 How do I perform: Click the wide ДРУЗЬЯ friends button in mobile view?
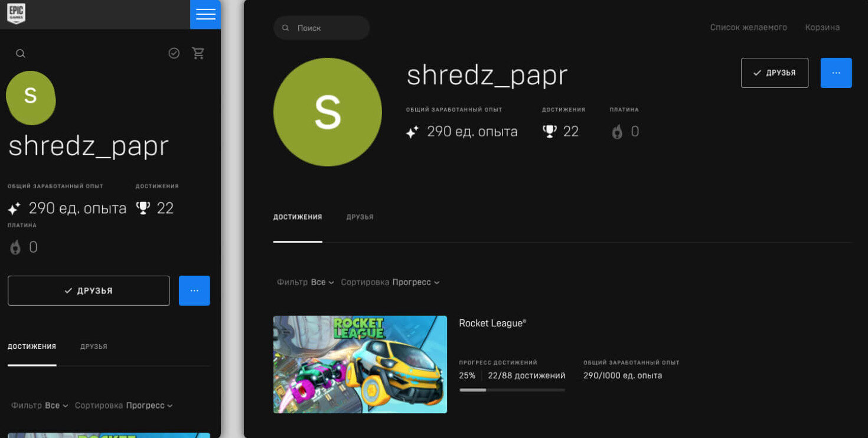89,290
